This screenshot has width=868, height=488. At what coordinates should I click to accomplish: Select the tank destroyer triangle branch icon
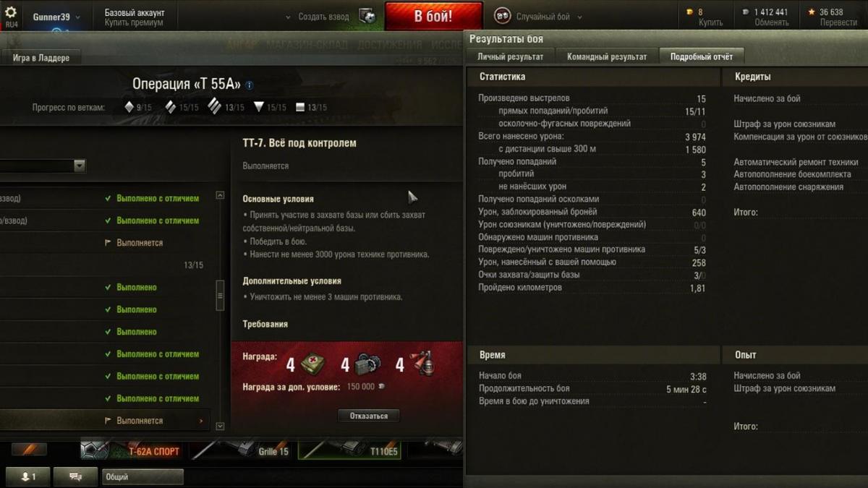259,107
